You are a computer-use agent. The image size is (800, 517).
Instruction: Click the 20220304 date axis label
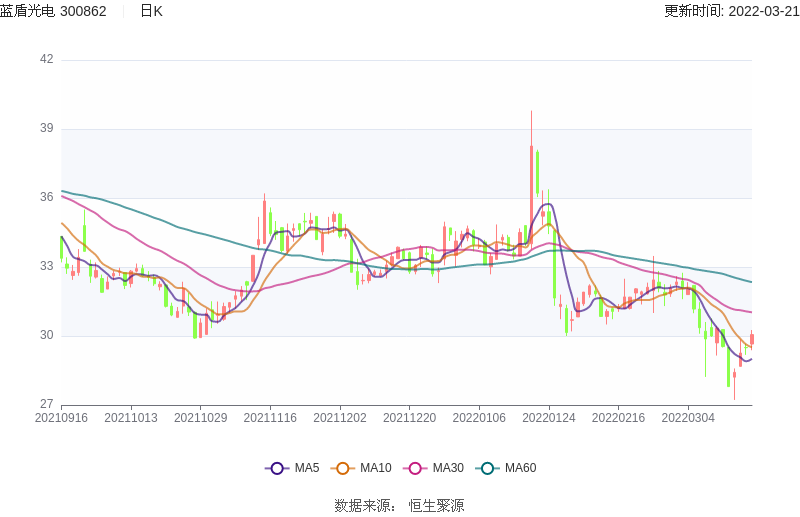click(688, 418)
